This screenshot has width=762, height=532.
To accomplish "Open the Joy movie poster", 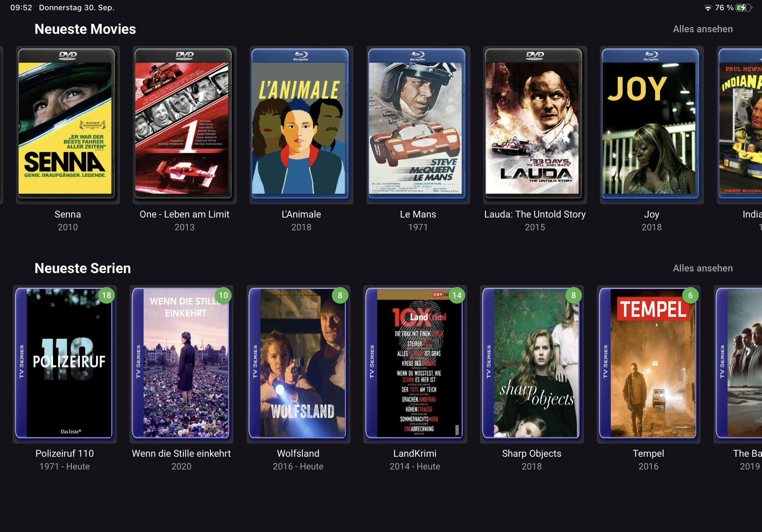I will point(652,125).
